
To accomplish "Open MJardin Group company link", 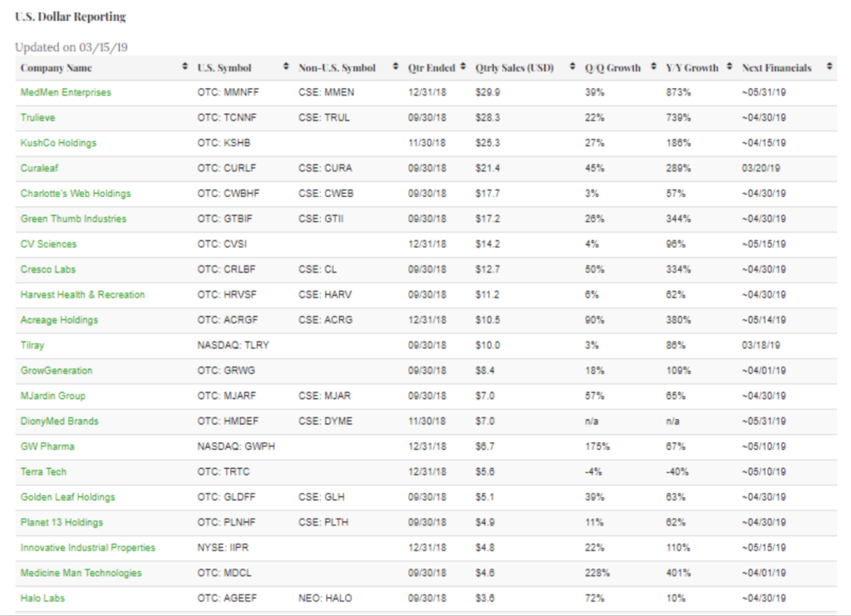I will click(x=52, y=397).
